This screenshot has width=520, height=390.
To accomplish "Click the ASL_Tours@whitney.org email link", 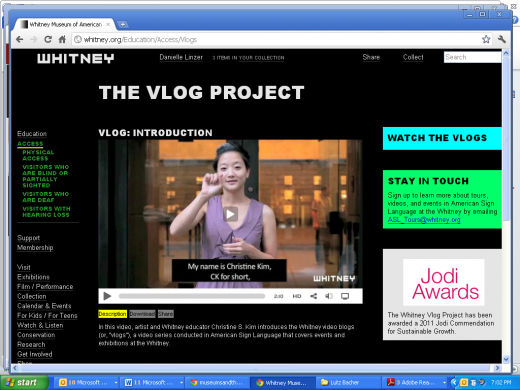I will pyautogui.click(x=424, y=220).
